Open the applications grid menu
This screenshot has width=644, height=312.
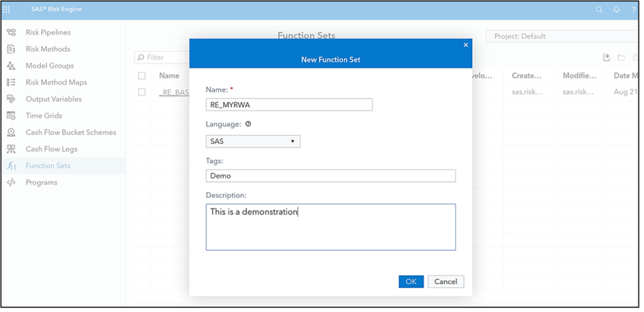7,10
